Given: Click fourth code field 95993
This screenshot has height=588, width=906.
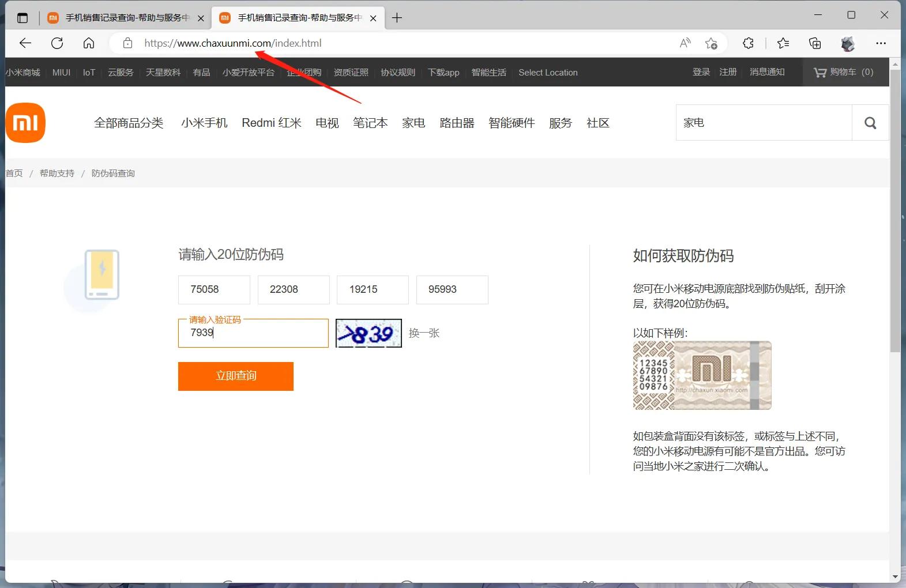Looking at the screenshot, I should (452, 290).
